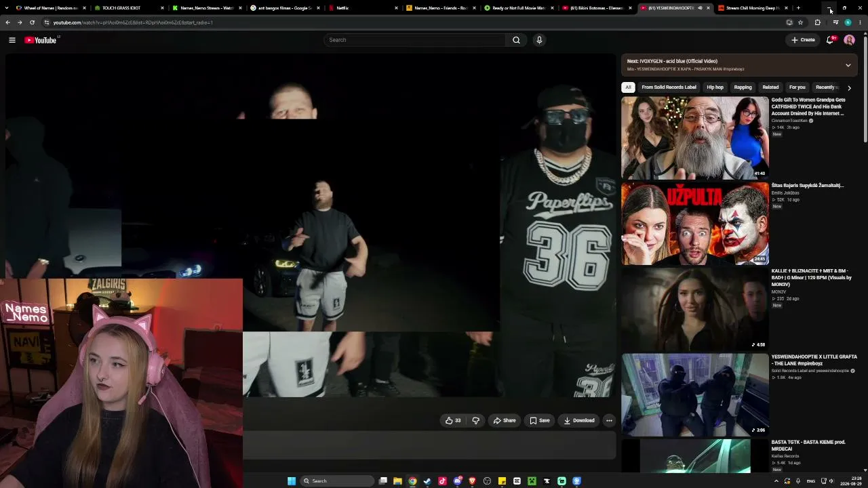Open the CinnamonToastKen channel link
Screen dimensions: 868x488
coord(790,121)
